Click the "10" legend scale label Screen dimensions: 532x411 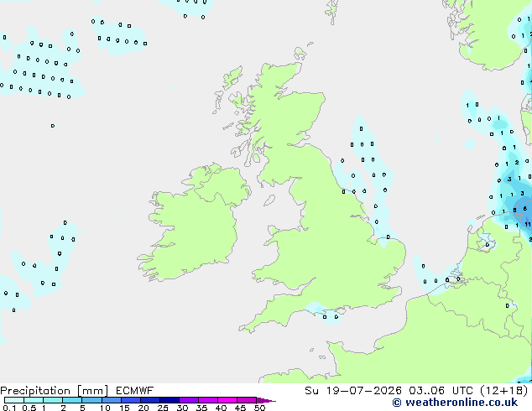(105, 408)
